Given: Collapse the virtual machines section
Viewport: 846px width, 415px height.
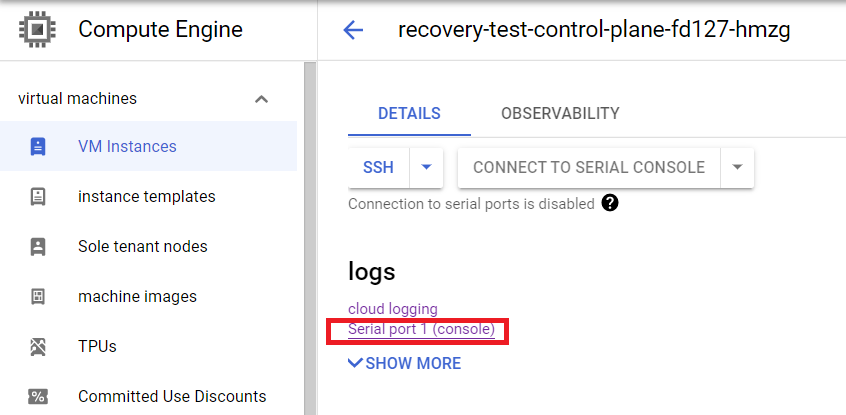Looking at the screenshot, I should tap(261, 99).
